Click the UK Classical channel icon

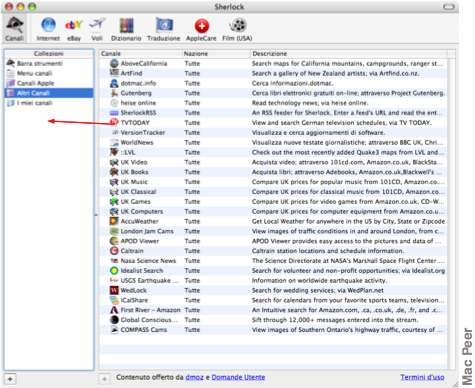tap(114, 192)
